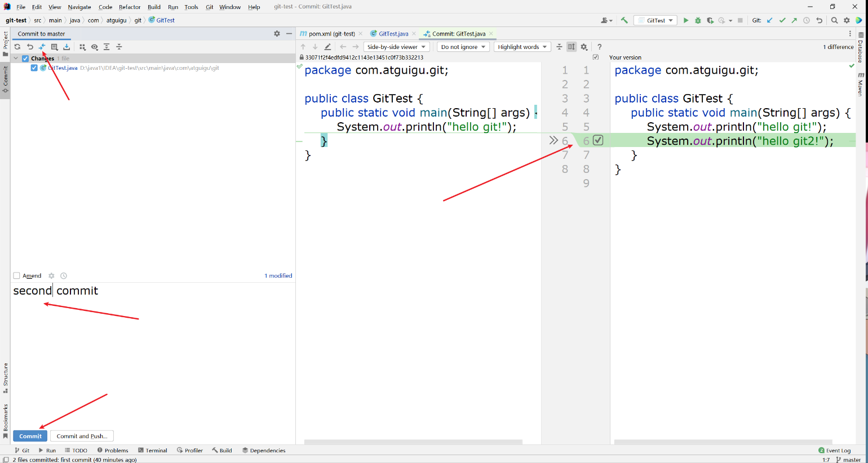Image resolution: width=868 pixels, height=463 pixels.
Task: Toggle synchronize scrolling in diff viewer
Action: pyautogui.click(x=572, y=47)
